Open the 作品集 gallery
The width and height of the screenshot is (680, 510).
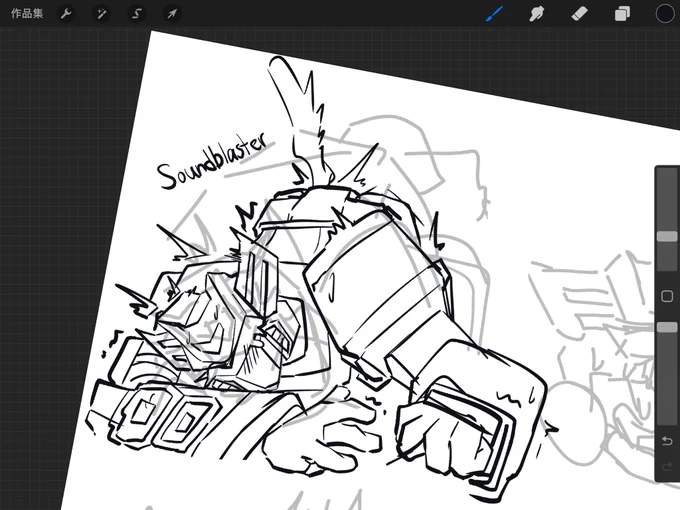tap(27, 13)
